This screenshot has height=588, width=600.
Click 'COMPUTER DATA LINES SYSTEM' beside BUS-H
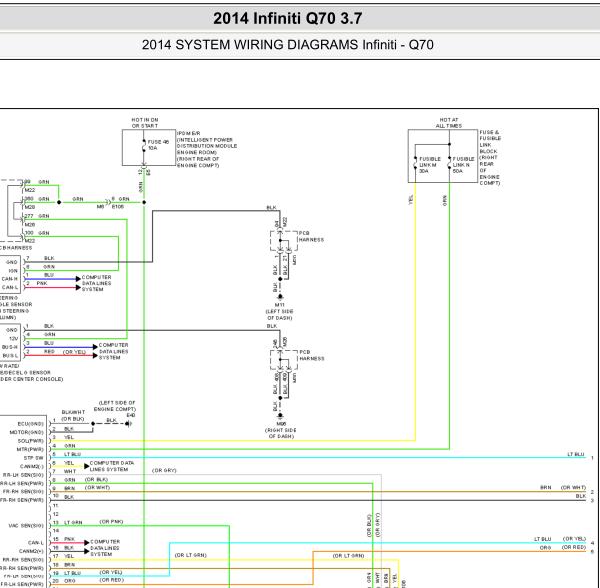click(x=113, y=351)
